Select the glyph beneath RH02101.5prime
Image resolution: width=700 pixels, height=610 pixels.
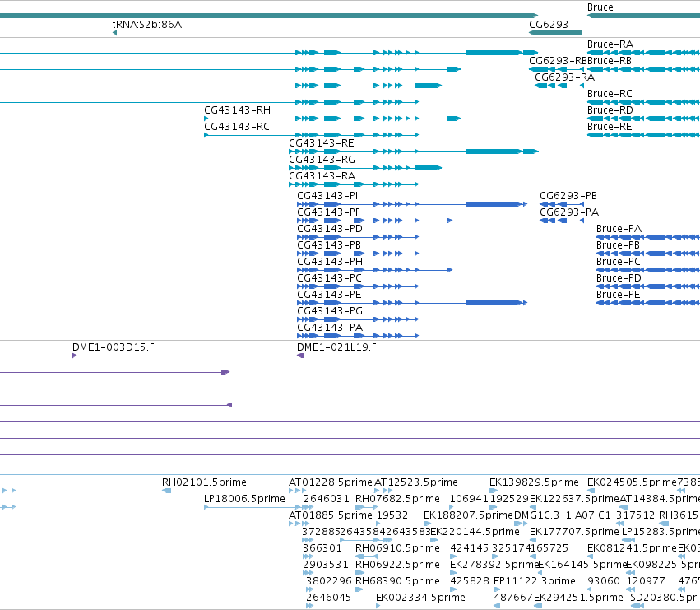click(x=166, y=491)
